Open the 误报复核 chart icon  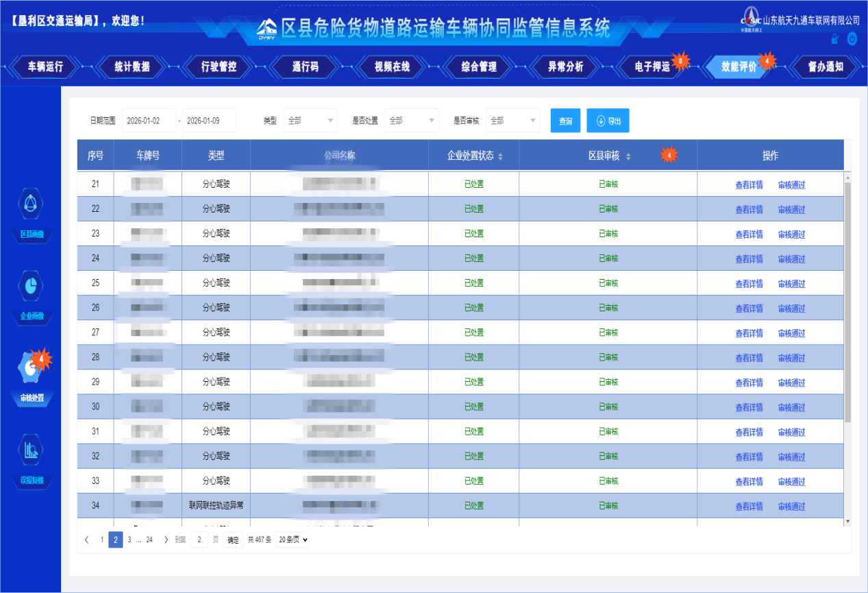(32, 450)
